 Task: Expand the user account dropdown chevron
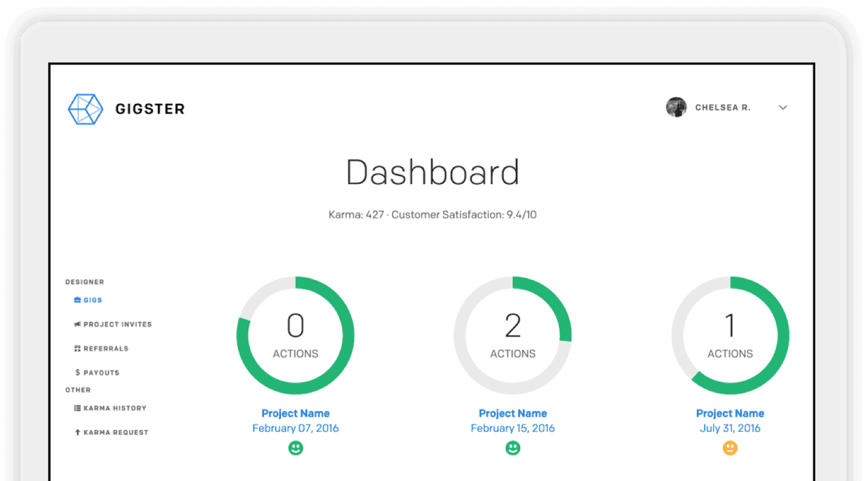783,107
